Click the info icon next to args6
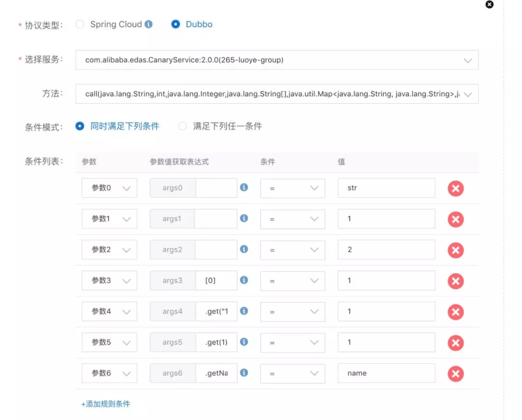This screenshot has height=420, width=522. tap(244, 372)
